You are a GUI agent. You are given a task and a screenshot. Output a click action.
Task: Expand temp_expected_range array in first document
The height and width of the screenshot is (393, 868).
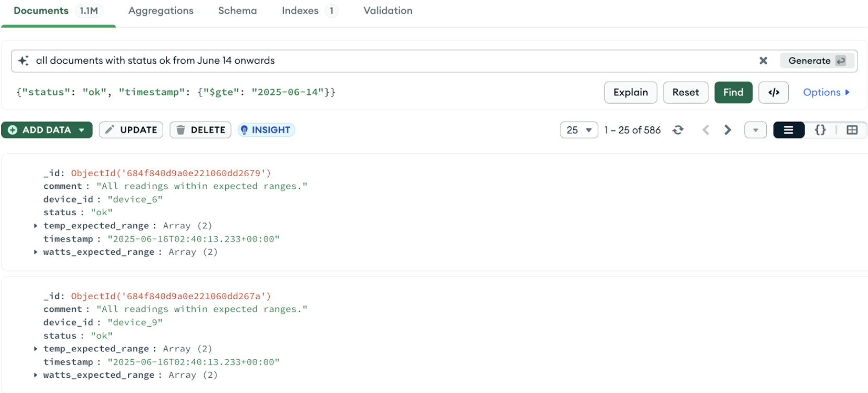pos(35,226)
